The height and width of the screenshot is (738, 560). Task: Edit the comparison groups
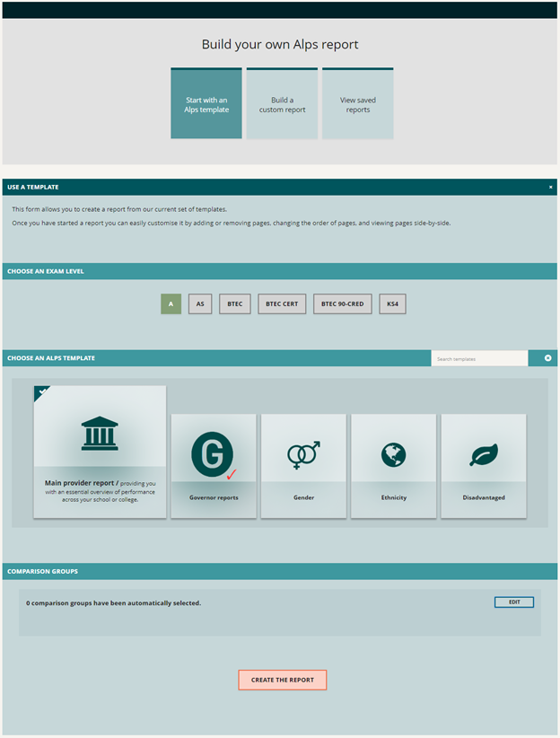pos(514,602)
